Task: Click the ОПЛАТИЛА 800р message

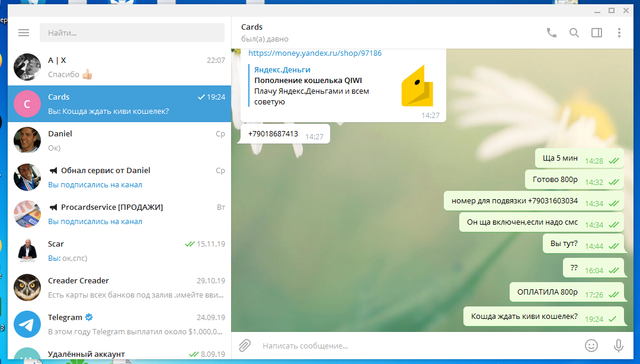Action: point(567,292)
